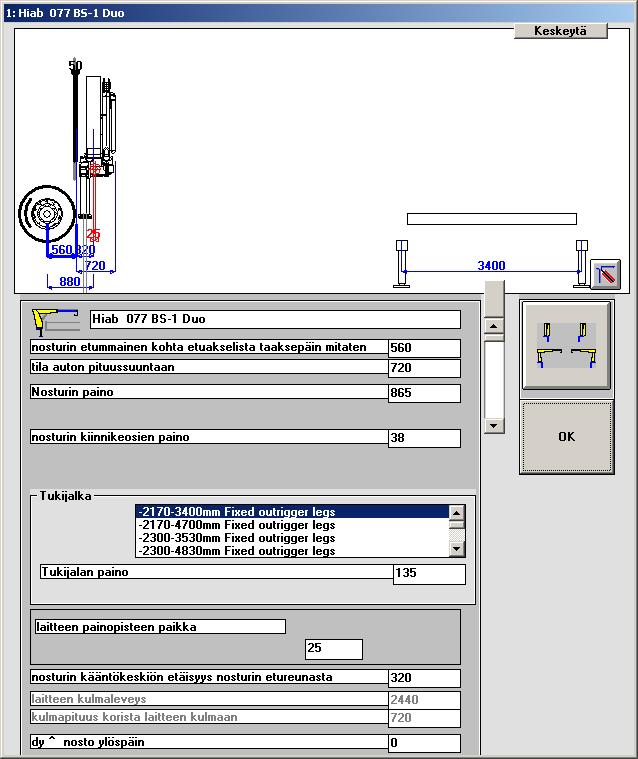Click the panel scrollbar up arrow
Screen dimensions: 638x759
pyautogui.click(x=494, y=326)
